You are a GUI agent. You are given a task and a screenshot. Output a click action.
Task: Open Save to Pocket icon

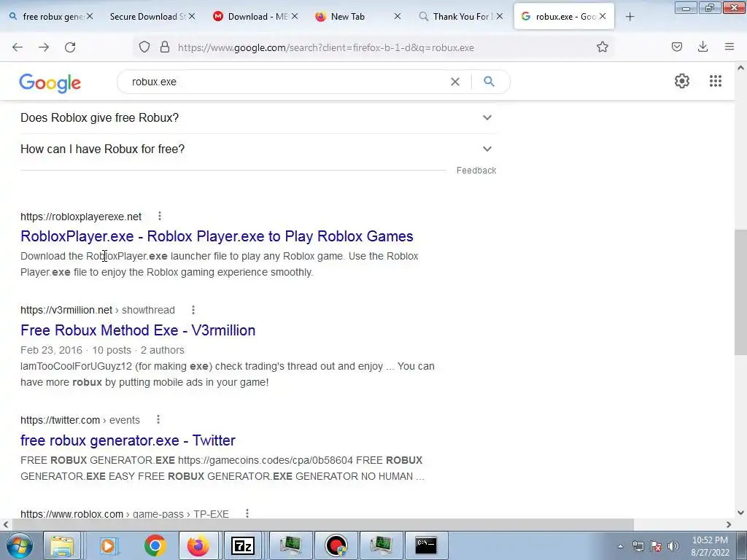click(677, 47)
